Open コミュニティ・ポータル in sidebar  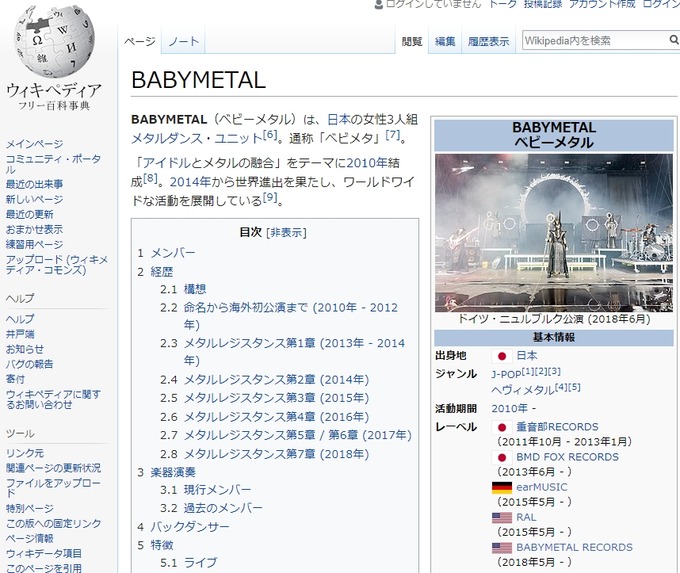tap(53, 164)
